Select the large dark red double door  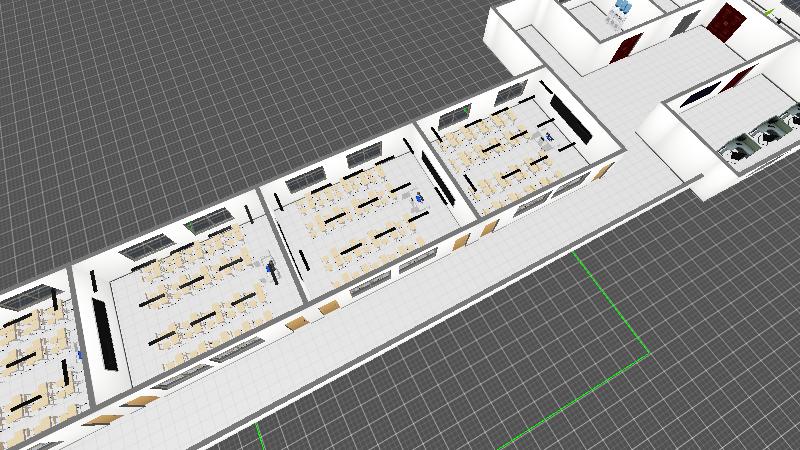coord(728,19)
